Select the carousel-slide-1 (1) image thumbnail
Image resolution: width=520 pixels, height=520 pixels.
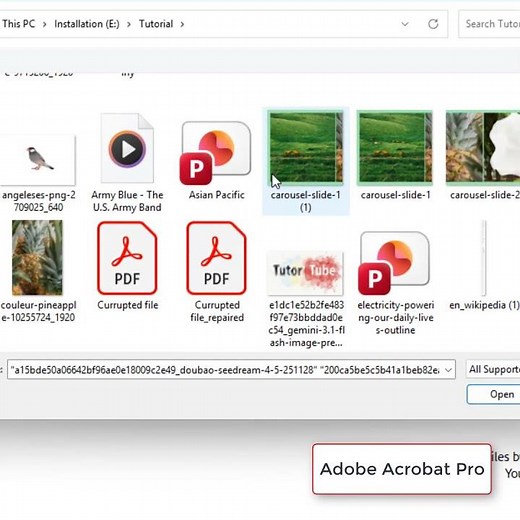[x=306, y=148]
